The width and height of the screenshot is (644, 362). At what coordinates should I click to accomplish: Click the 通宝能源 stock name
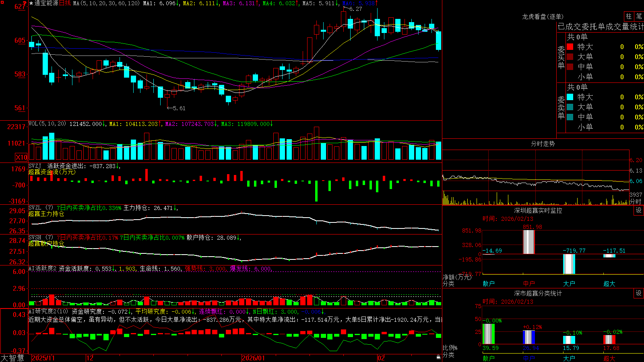point(46,3)
